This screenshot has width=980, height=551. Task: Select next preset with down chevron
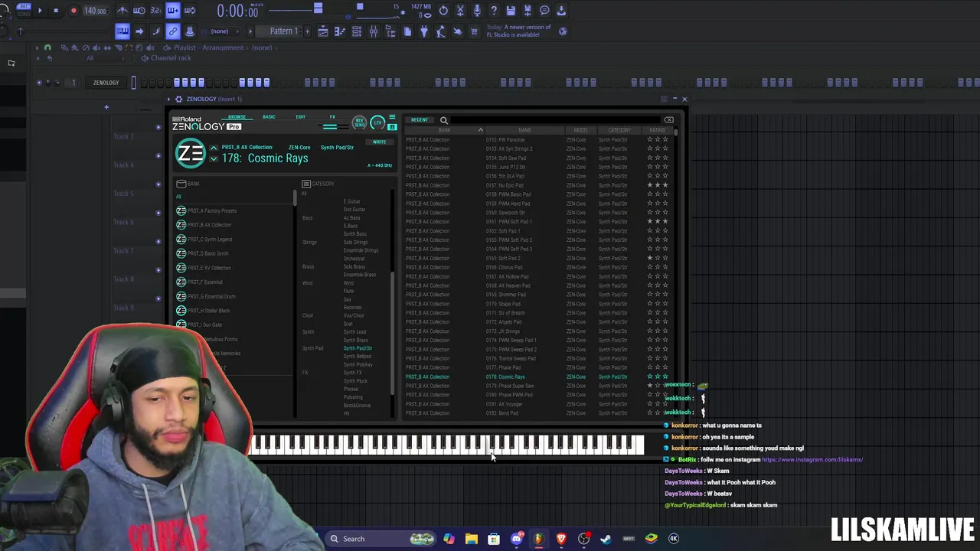pyautogui.click(x=214, y=158)
